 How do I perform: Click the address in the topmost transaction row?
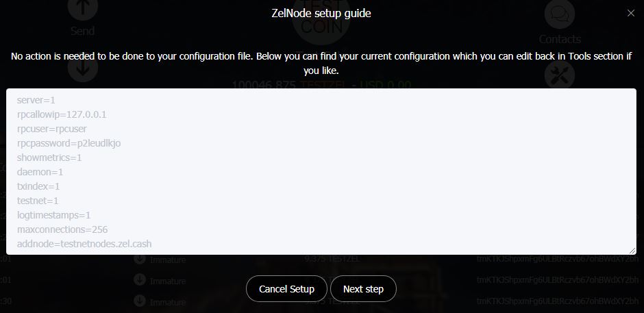click(x=558, y=259)
